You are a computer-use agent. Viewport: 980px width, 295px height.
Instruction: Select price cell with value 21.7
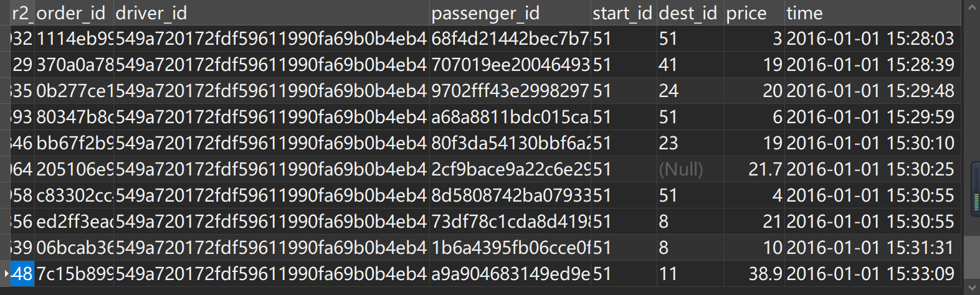coord(754,169)
